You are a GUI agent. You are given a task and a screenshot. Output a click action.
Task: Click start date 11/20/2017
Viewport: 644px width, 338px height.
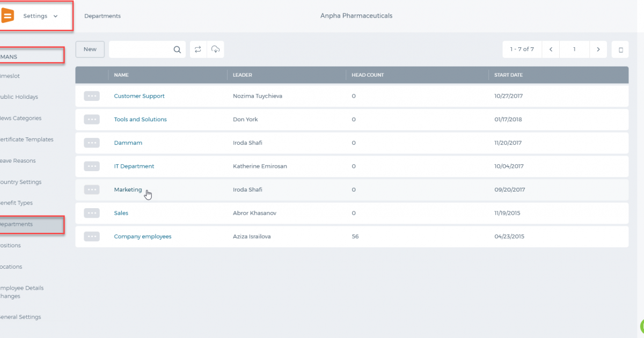[x=508, y=143]
